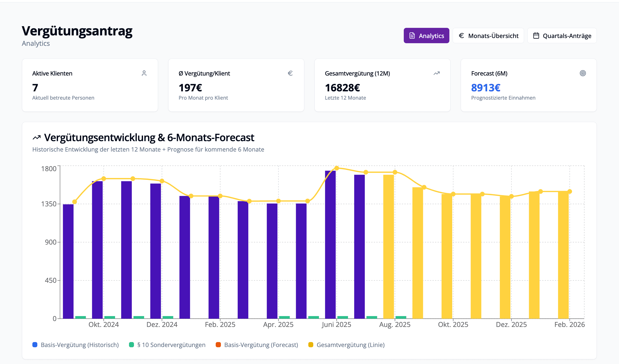Click the euro icon in Vergütung/Klient card
Screen dimensions: 619x364
(290, 73)
